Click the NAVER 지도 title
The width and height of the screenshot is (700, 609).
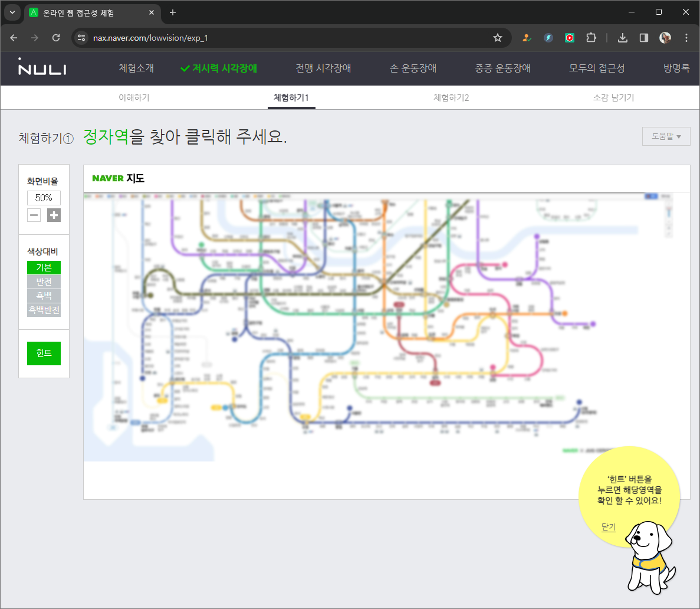pos(119,178)
